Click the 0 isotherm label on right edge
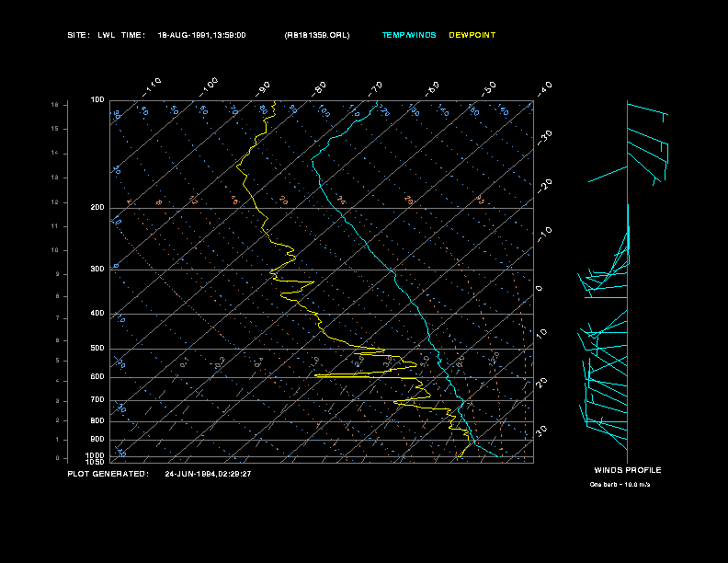Image resolution: width=728 pixels, height=563 pixels. click(539, 289)
